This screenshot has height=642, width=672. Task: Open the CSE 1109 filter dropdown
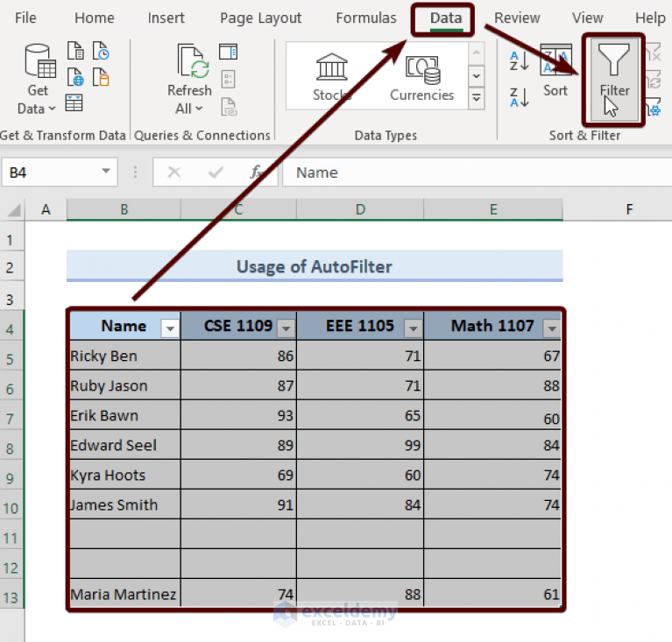tap(286, 328)
